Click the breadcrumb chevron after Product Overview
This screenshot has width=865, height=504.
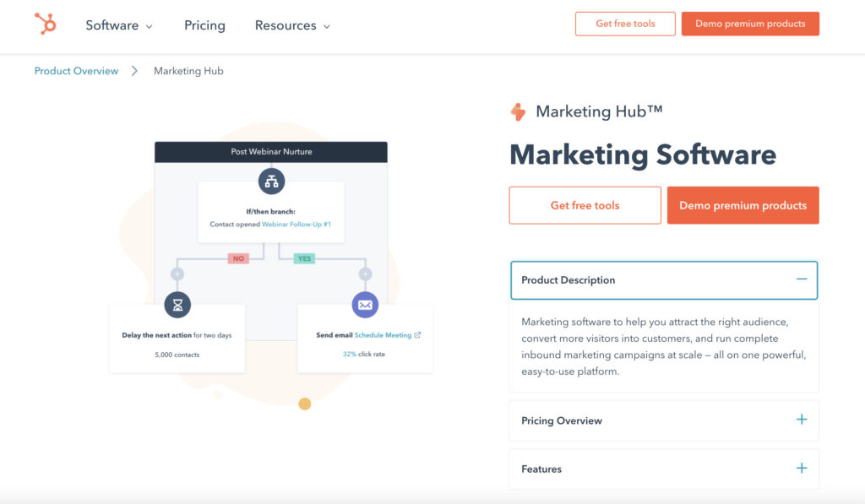tap(134, 71)
